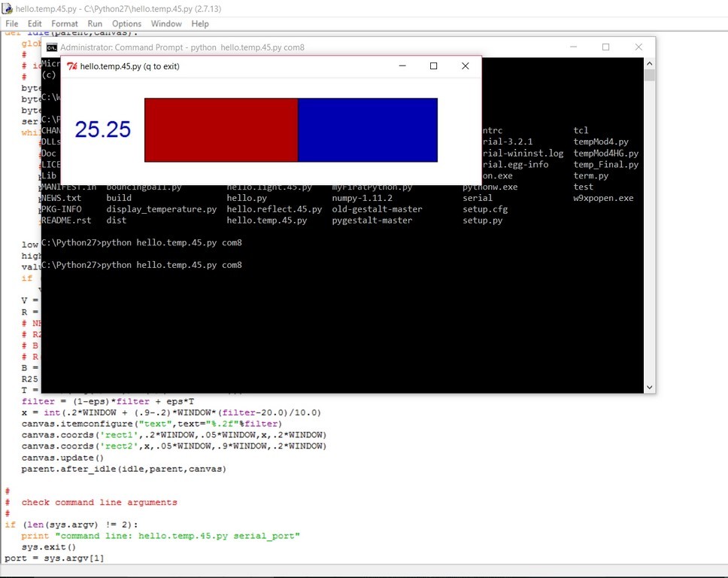Click 'pygestalt-master' in the listing
The image size is (728, 578).
click(372, 221)
